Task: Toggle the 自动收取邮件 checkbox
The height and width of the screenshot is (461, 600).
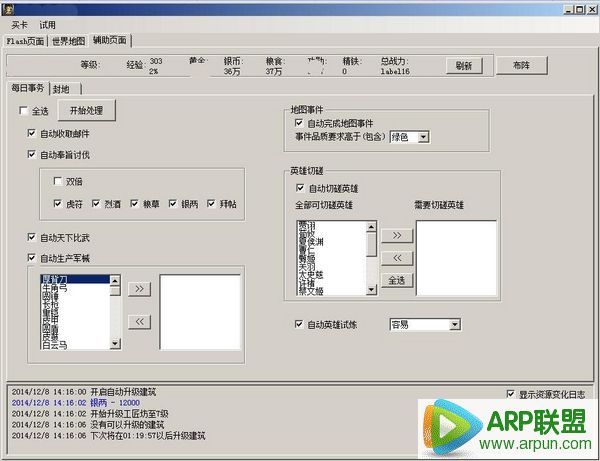Action: 33,133
